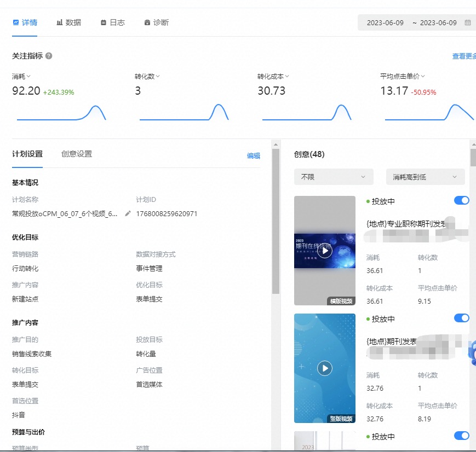The width and height of the screenshot is (476, 452).
Task: Click the plan settings panel scrollbar
Action: click(x=276, y=222)
